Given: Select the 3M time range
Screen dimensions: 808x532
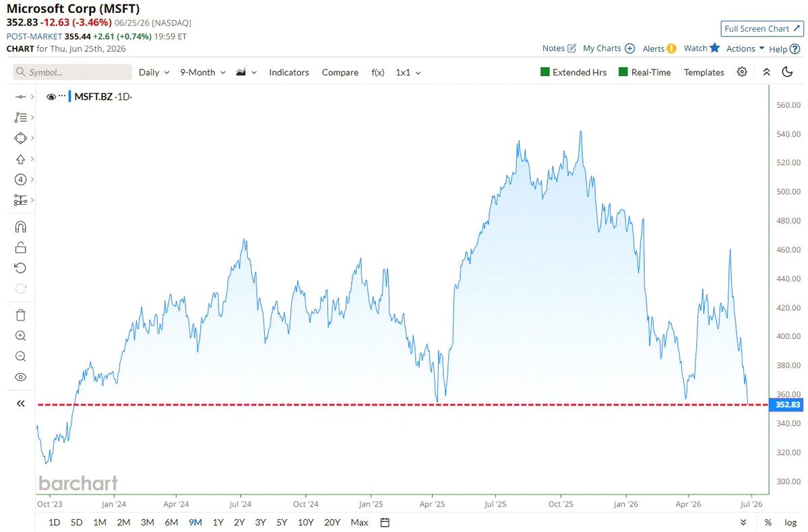Looking at the screenshot, I should (x=148, y=522).
